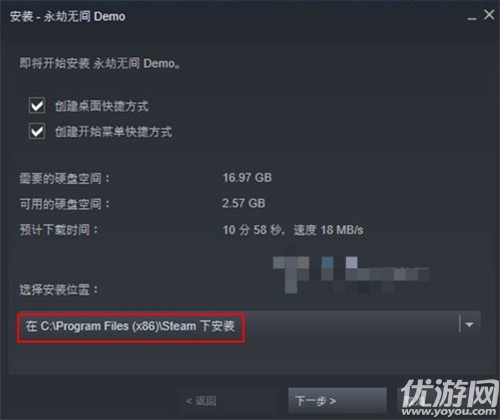Select the 16.97 GB required space value

click(x=247, y=178)
